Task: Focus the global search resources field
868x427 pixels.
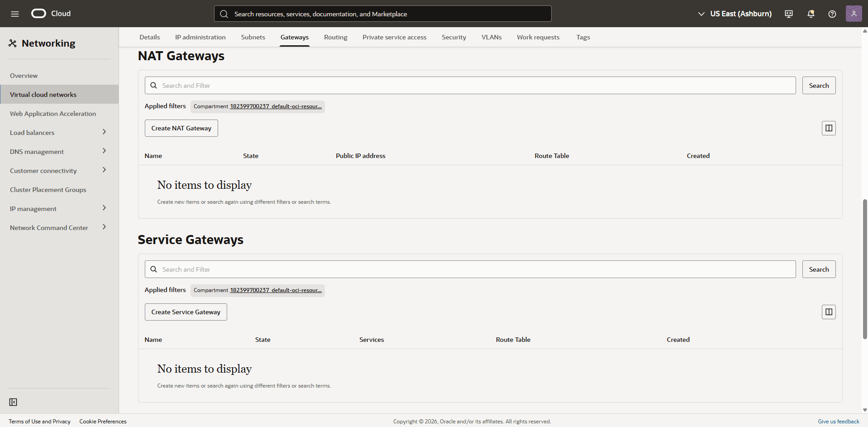Action: pyautogui.click(x=383, y=14)
